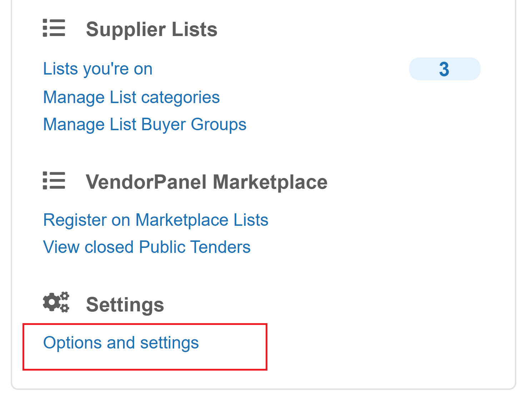Click the large gear in the Settings icon

click(x=52, y=302)
